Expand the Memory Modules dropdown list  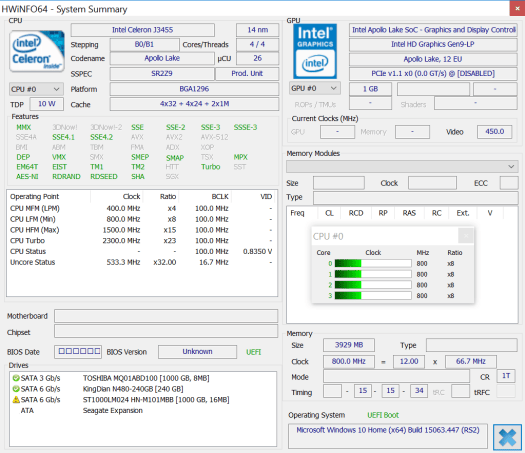[402, 166]
